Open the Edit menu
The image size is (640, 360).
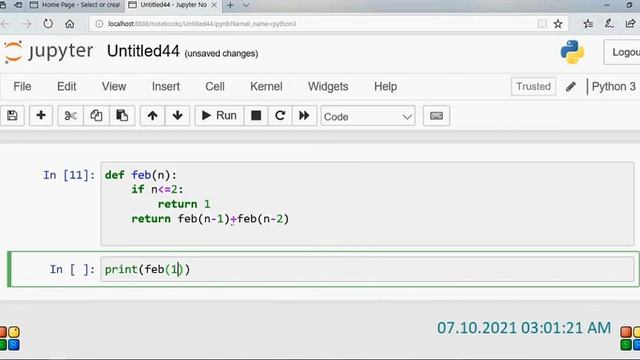coord(67,87)
